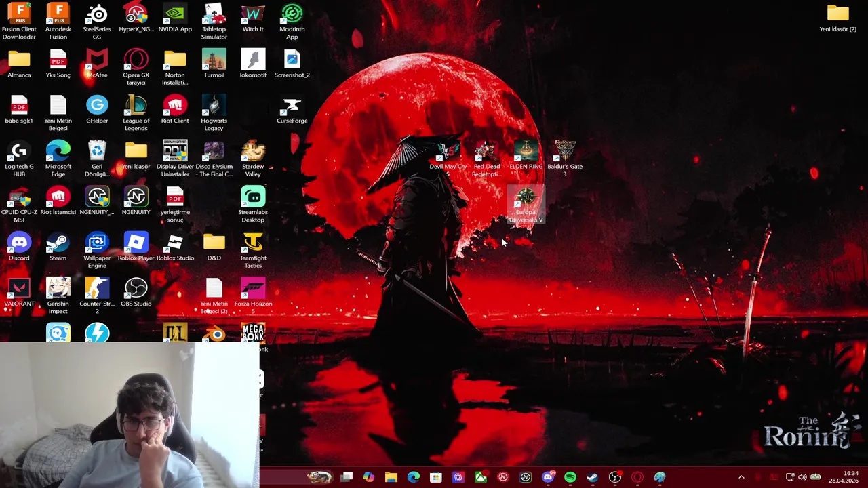868x488 pixels.
Task: Select the lokomotif file icon
Action: click(x=253, y=64)
